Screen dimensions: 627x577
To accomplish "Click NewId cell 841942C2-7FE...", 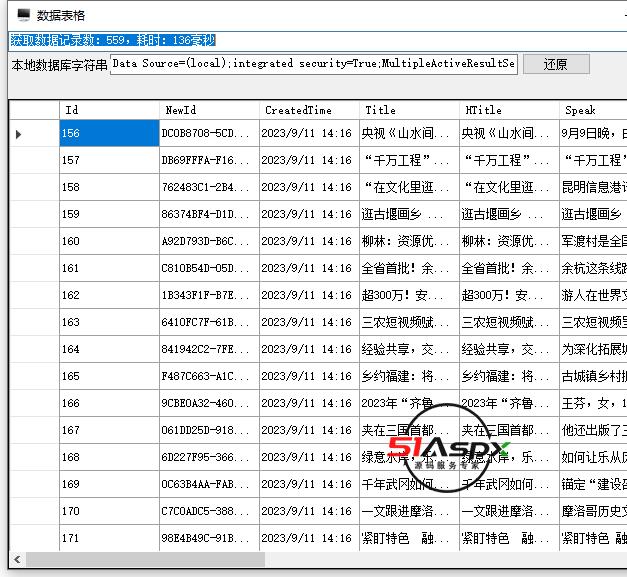I will pyautogui.click(x=209, y=349).
